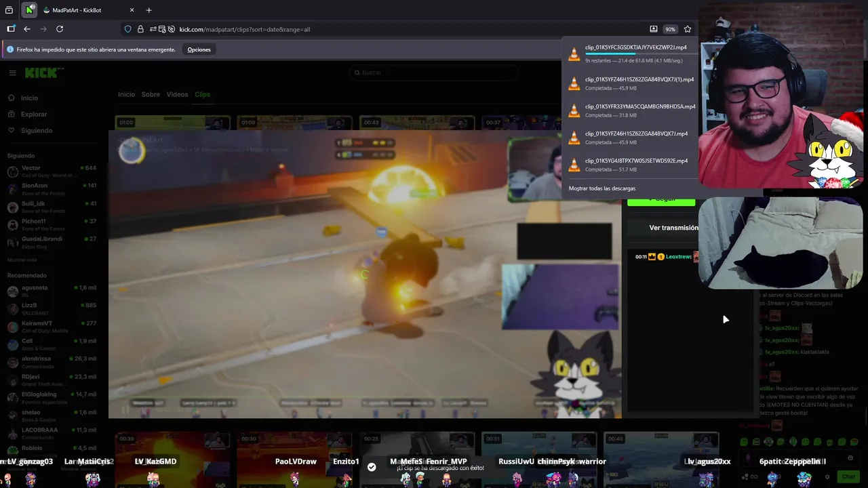The width and height of the screenshot is (868, 488).
Task: Open followed channel Vector
Action: (53, 171)
